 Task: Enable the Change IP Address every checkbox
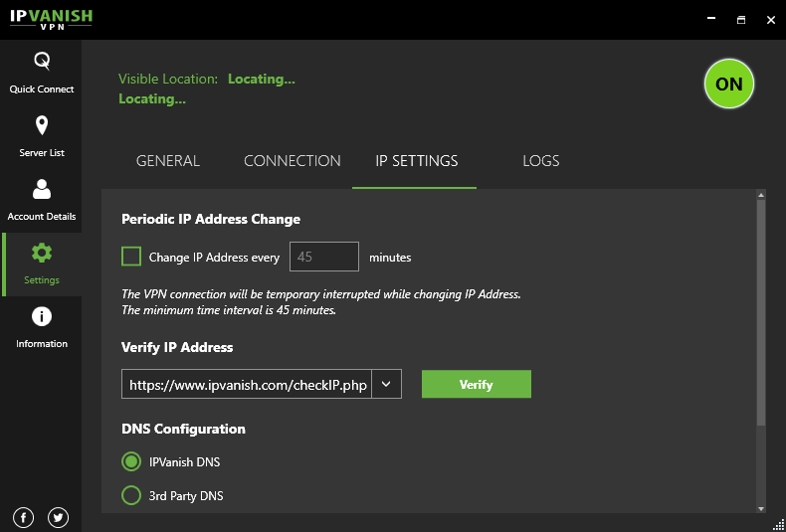(131, 257)
